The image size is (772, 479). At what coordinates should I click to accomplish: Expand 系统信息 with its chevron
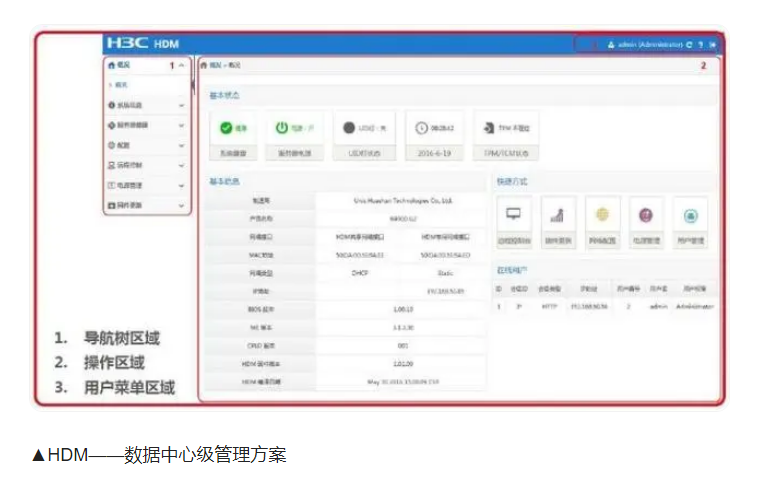point(182,105)
